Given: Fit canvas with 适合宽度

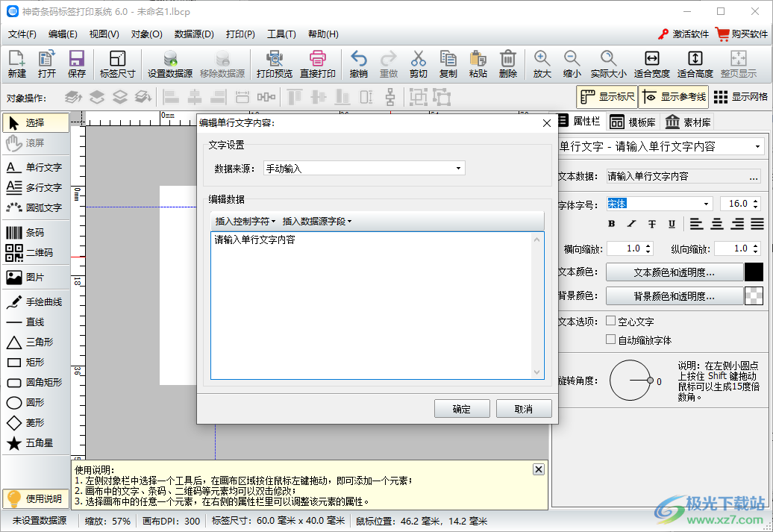Looking at the screenshot, I should coord(651,64).
